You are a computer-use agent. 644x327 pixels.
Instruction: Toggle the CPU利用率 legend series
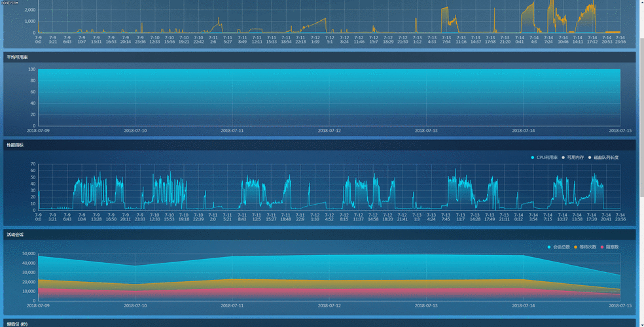547,158
